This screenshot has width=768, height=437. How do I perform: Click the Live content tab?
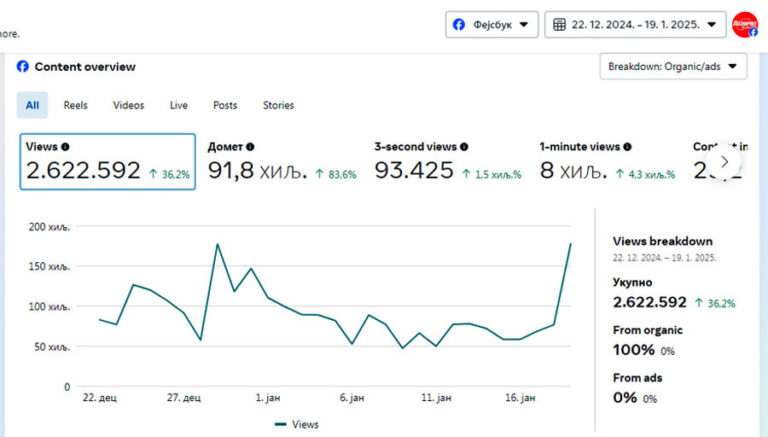tap(179, 105)
